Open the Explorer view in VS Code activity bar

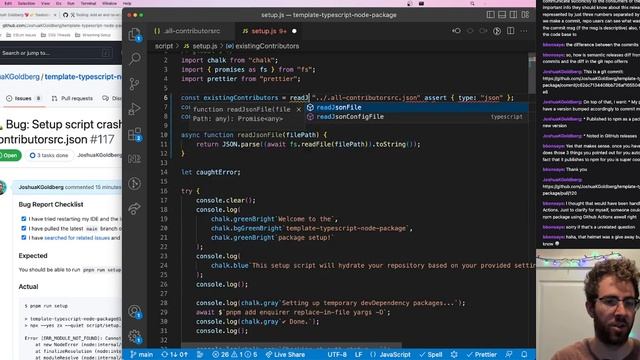tap(134, 34)
